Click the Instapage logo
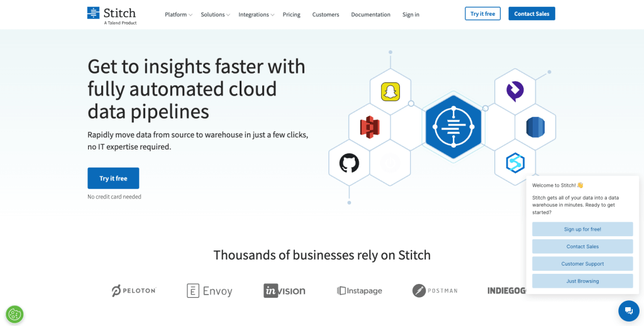This screenshot has height=326, width=644. 359,291
